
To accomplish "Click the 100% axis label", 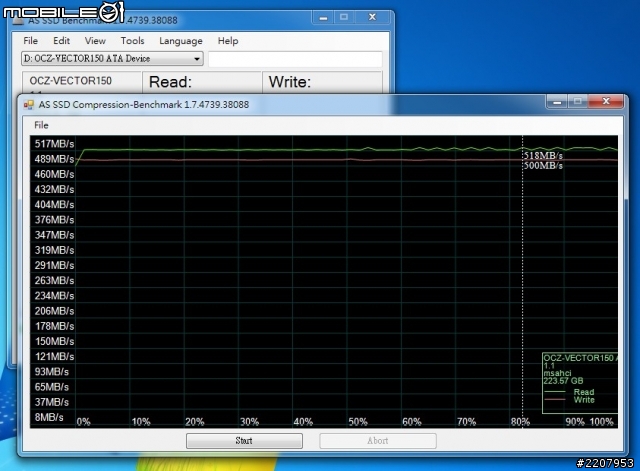I will point(601,422).
